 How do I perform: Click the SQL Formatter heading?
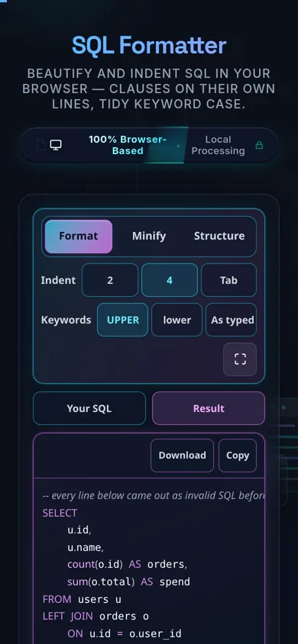[x=149, y=45]
